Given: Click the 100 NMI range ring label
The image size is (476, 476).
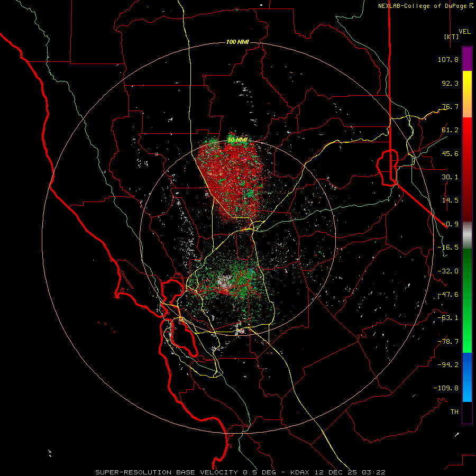Looking at the screenshot, I should 237,42.
